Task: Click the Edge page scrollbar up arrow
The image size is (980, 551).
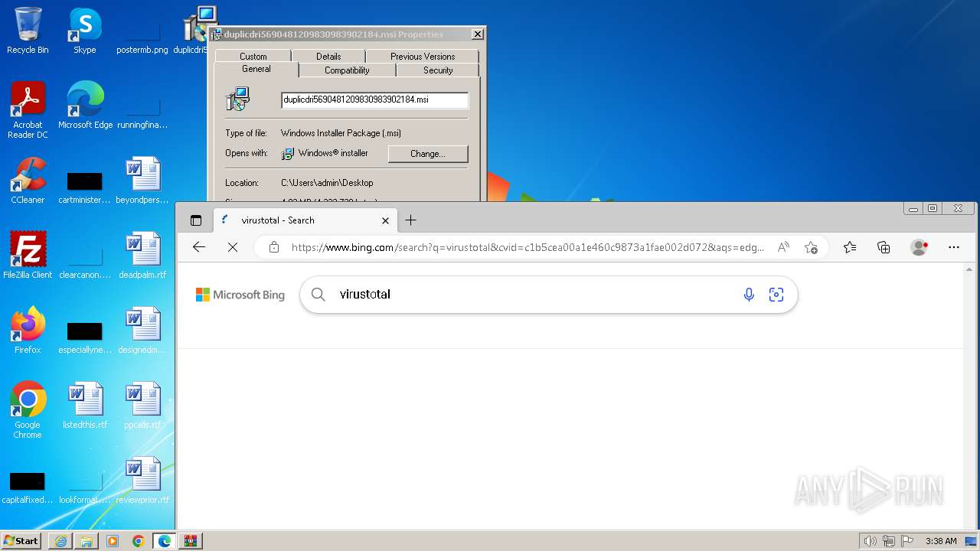Action: (x=970, y=270)
